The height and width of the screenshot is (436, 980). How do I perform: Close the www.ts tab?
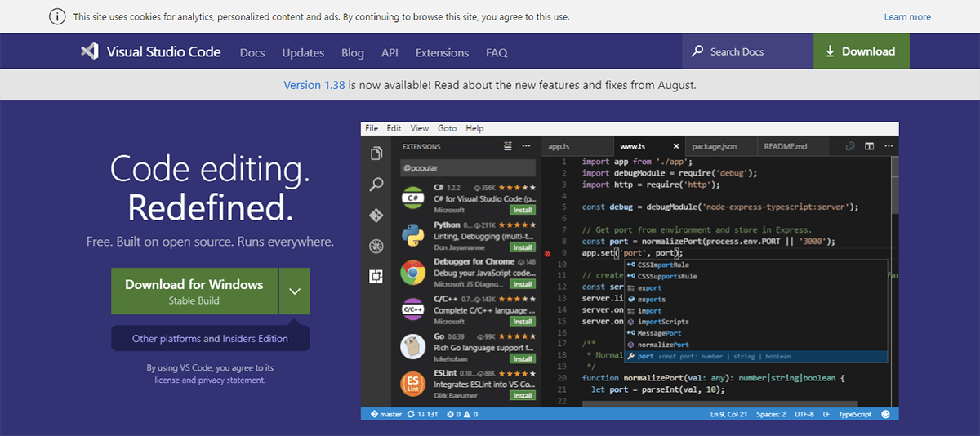tap(675, 147)
